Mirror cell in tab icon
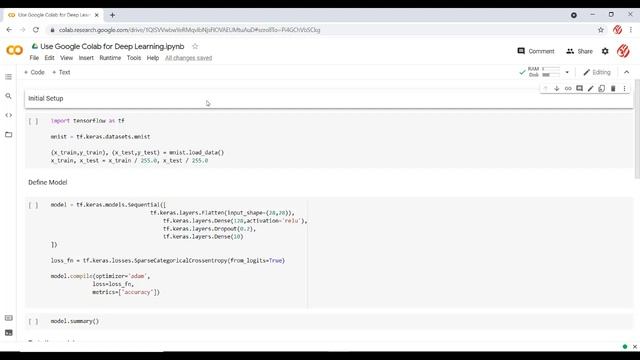The width and height of the screenshot is (640, 360). coord(602,89)
